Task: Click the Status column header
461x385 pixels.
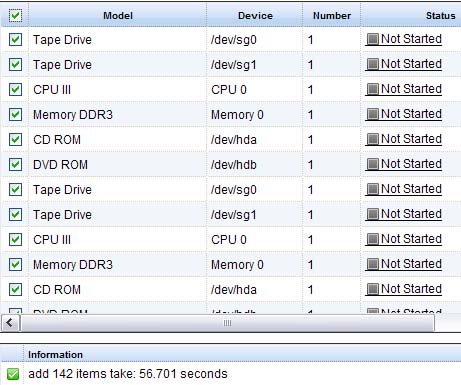Action: 440,15
